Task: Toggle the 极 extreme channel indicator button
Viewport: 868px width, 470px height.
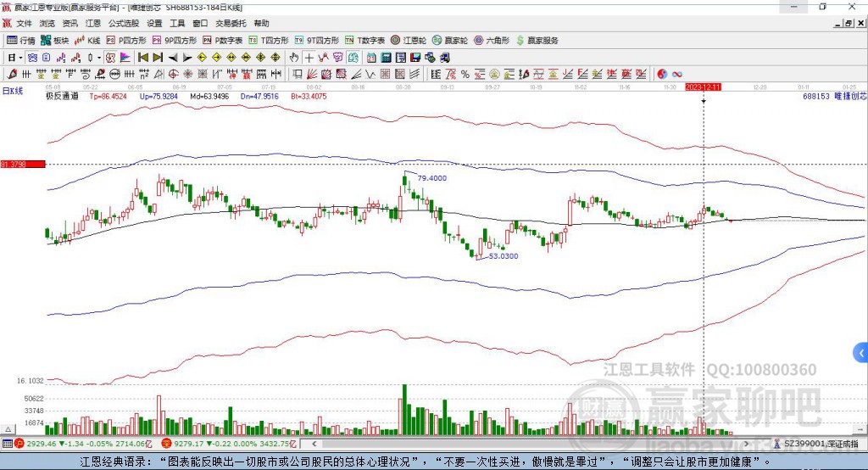Action: [x=110, y=58]
